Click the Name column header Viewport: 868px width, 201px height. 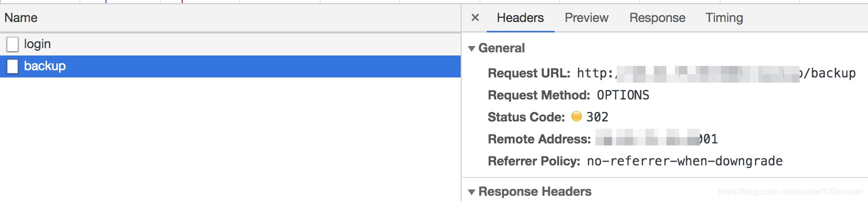(x=21, y=18)
